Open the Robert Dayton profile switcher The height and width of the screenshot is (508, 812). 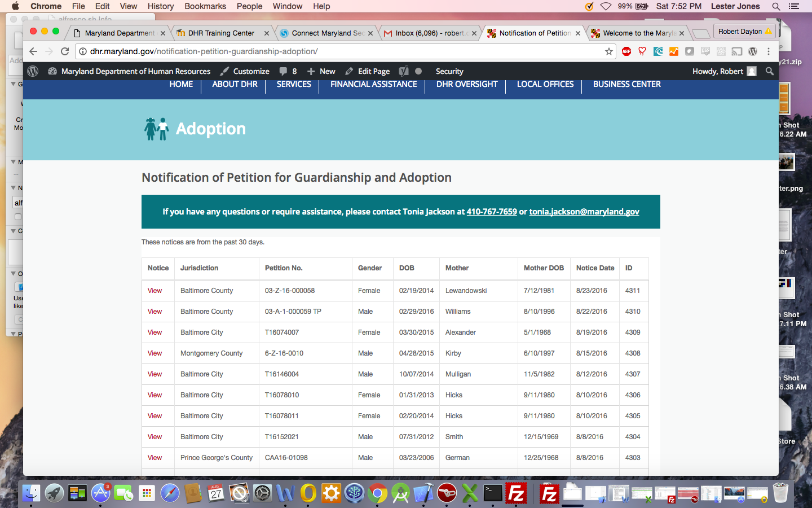pyautogui.click(x=744, y=32)
